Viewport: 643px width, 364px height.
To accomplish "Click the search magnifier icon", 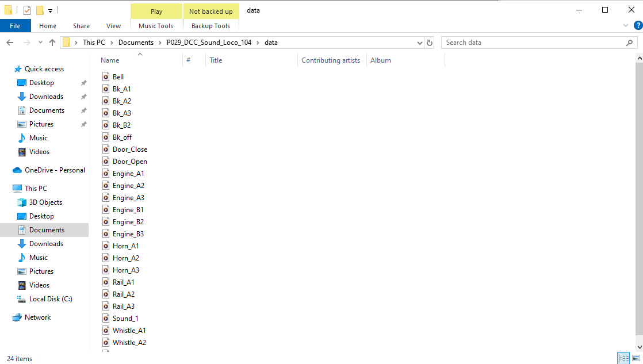I will point(629,43).
